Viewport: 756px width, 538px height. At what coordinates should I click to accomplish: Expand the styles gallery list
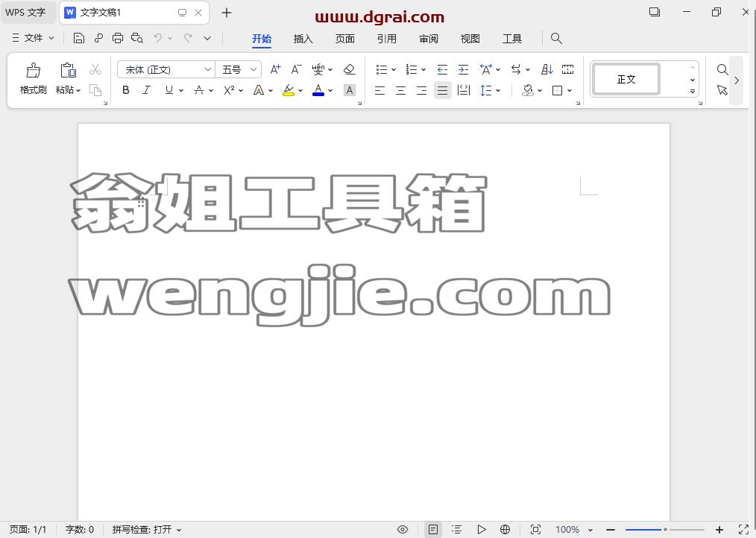click(x=693, y=91)
